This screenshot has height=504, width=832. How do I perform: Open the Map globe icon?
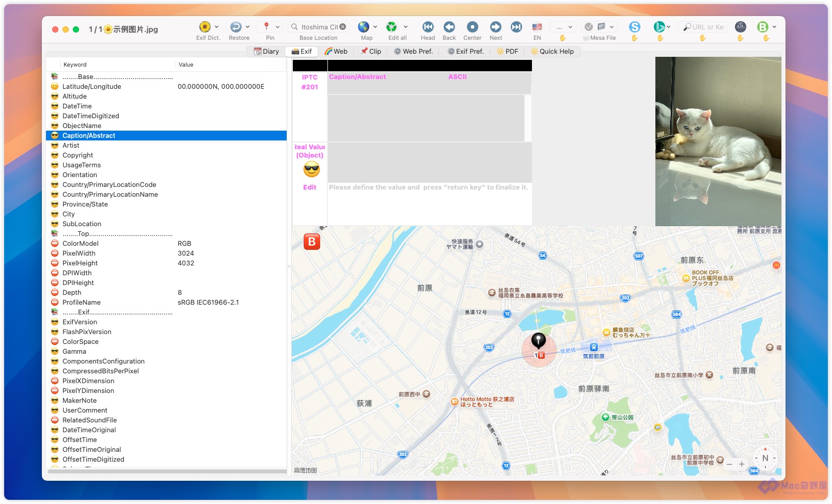point(364,27)
